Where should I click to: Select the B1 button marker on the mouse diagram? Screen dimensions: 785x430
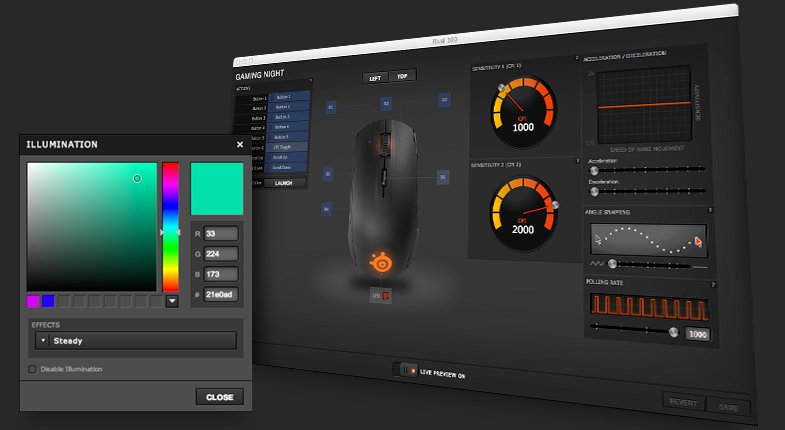(x=330, y=107)
